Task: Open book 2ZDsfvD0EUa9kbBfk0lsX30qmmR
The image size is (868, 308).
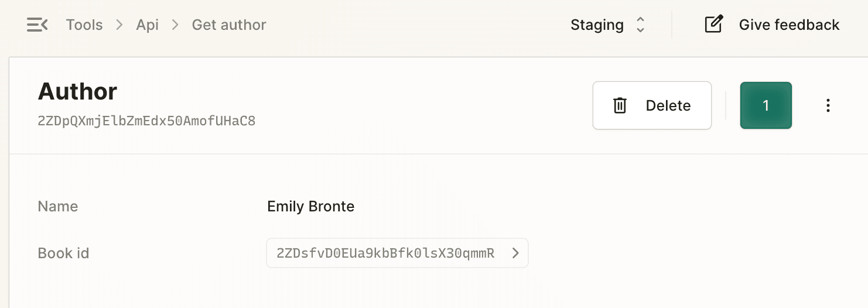Action: (397, 253)
